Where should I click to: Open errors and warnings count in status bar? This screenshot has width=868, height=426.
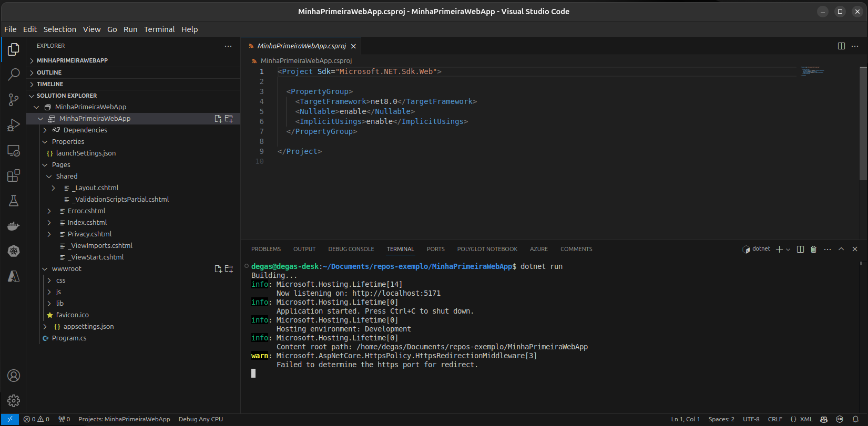36,419
